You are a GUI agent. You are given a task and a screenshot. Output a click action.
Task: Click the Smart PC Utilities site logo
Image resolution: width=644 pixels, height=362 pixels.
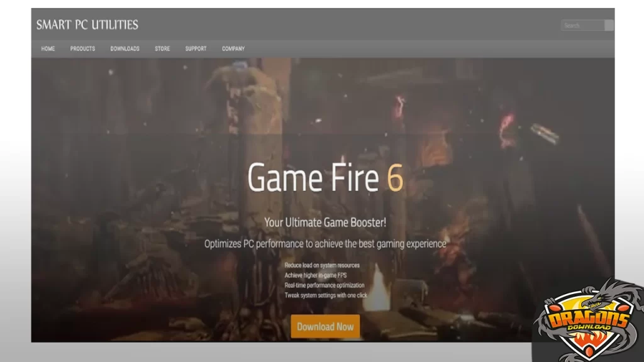pyautogui.click(x=88, y=25)
